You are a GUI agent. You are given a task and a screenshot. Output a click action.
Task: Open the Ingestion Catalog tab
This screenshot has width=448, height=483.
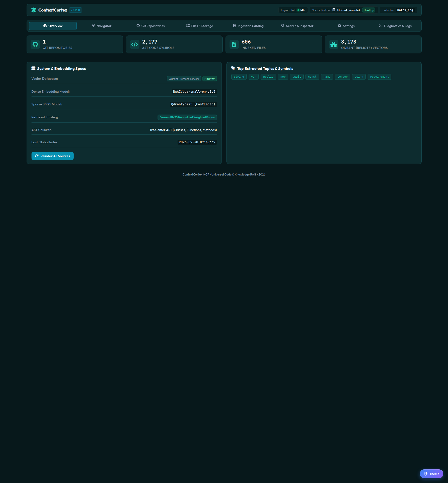tap(248, 26)
